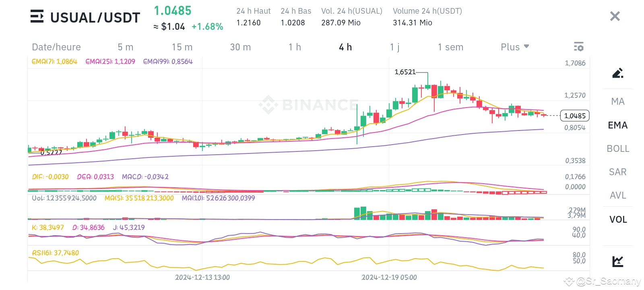Click the MACD value -0,0342
This screenshot has width=644, height=290.
coord(145,177)
